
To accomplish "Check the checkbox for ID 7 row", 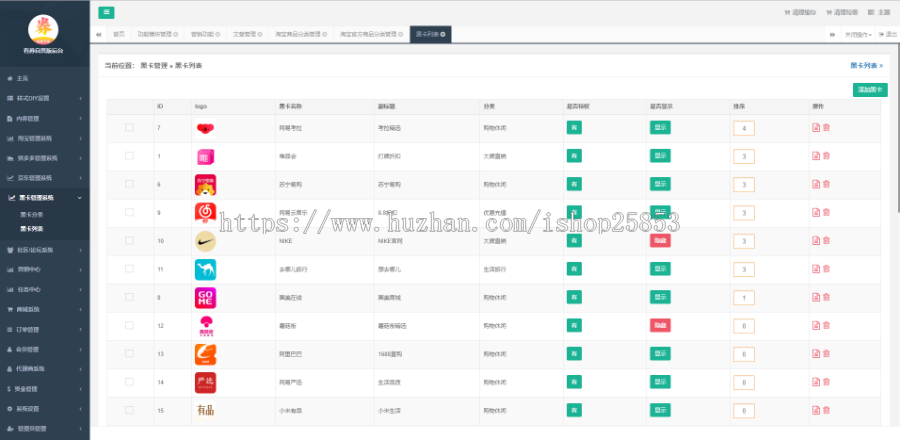I will pyautogui.click(x=129, y=128).
